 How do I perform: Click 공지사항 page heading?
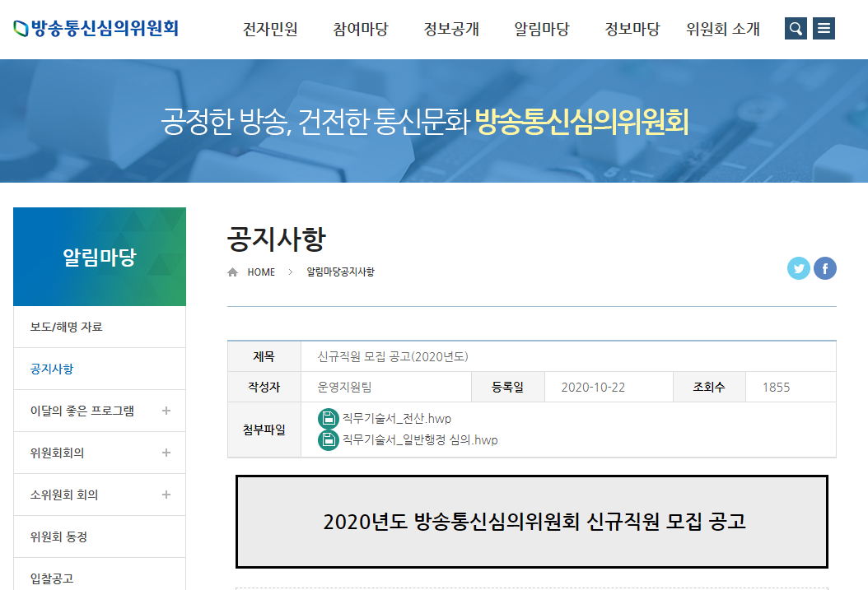coord(276,239)
